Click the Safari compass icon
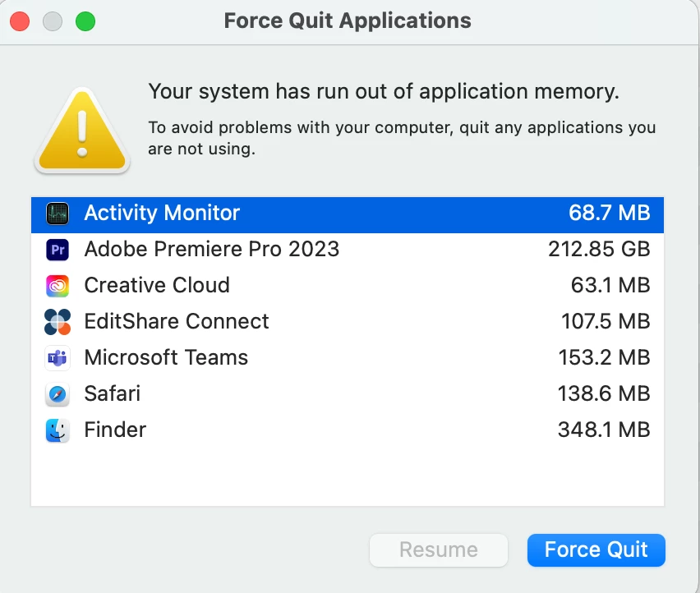The width and height of the screenshot is (700, 593). pos(58,394)
